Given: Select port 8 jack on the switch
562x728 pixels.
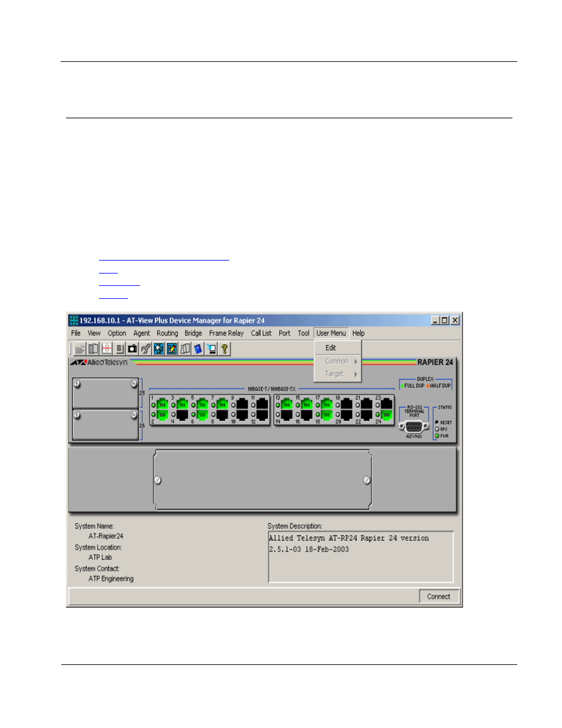Looking at the screenshot, I should pyautogui.click(x=222, y=415).
